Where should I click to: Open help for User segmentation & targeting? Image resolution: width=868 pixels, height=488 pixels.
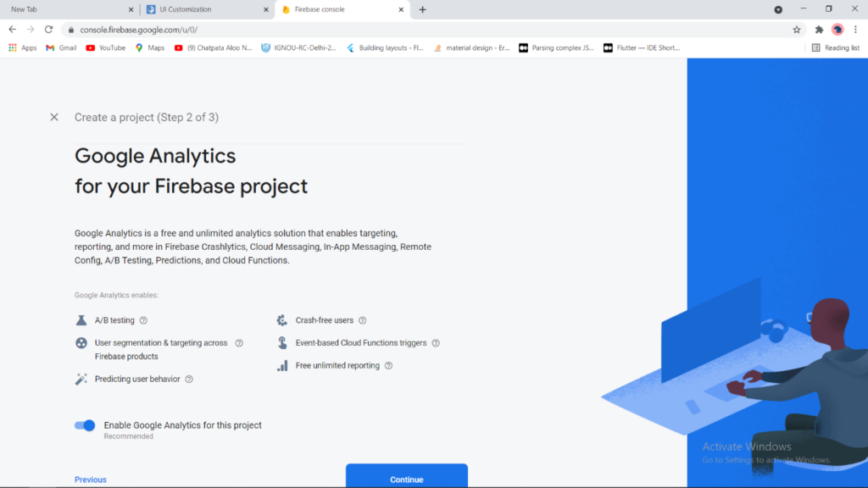click(239, 343)
